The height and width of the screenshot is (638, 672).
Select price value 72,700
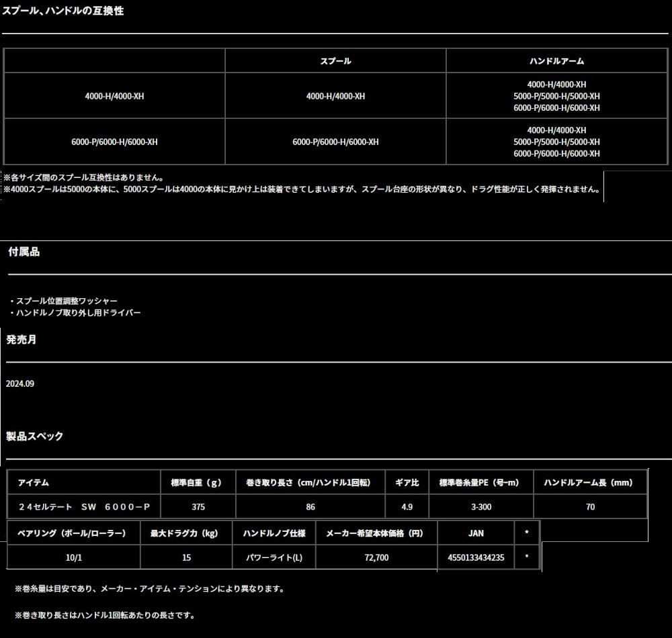point(377,557)
